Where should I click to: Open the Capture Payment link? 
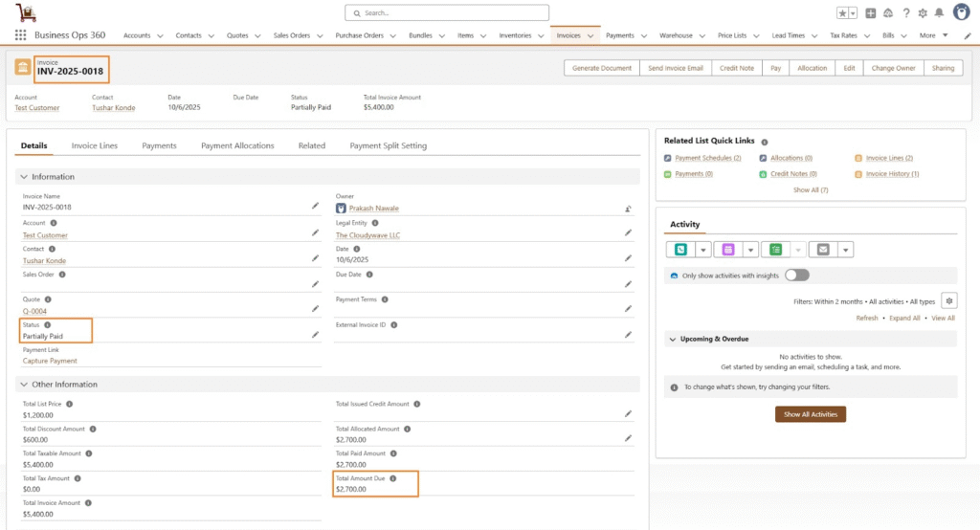pos(50,362)
